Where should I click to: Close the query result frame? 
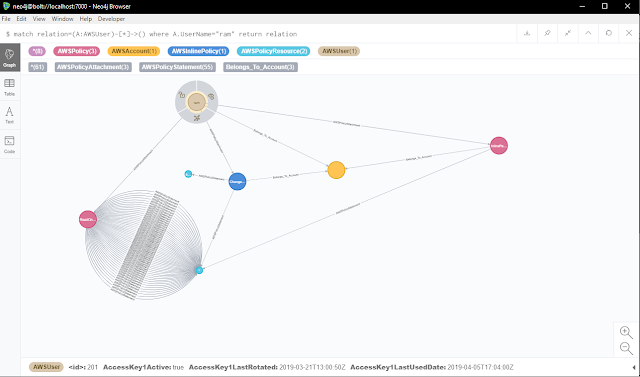click(x=629, y=33)
